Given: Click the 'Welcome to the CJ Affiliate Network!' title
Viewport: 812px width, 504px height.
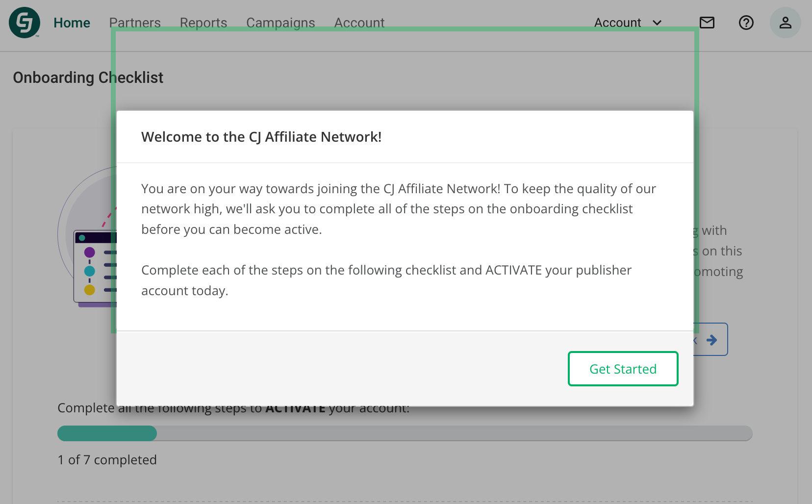Looking at the screenshot, I should [261, 137].
